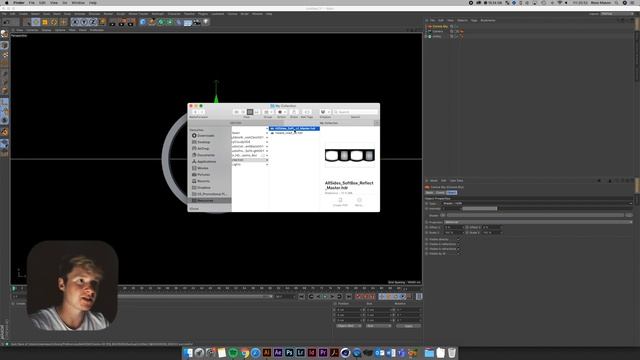Click More... in Finder preview
Screen dimensions: 640x360
[x=359, y=202]
